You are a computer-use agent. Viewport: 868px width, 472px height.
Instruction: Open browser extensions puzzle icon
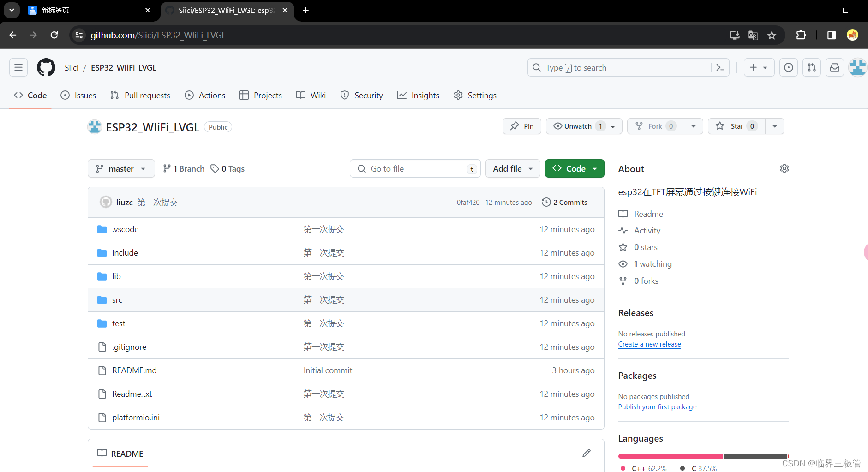(801, 35)
